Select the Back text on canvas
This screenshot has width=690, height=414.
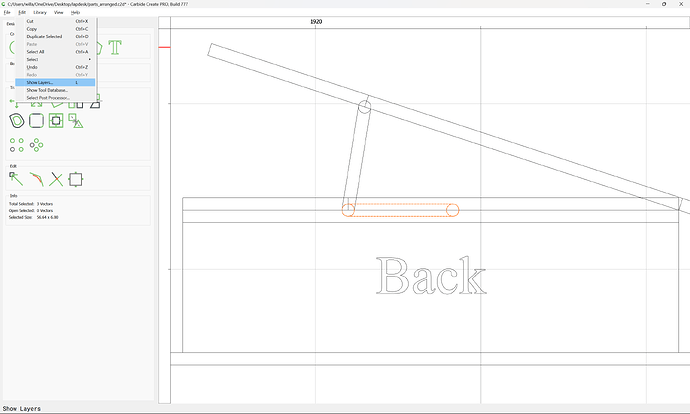pos(431,275)
